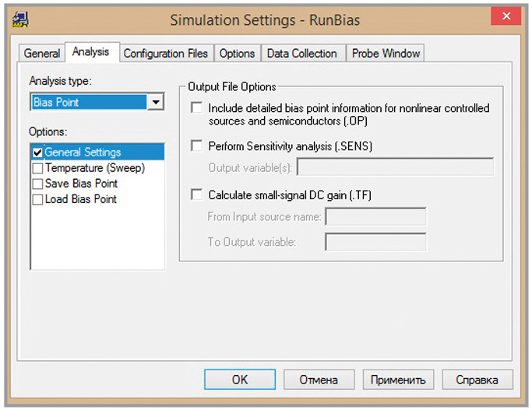
Task: Click the Bias Point combo box field
Action: (x=88, y=102)
